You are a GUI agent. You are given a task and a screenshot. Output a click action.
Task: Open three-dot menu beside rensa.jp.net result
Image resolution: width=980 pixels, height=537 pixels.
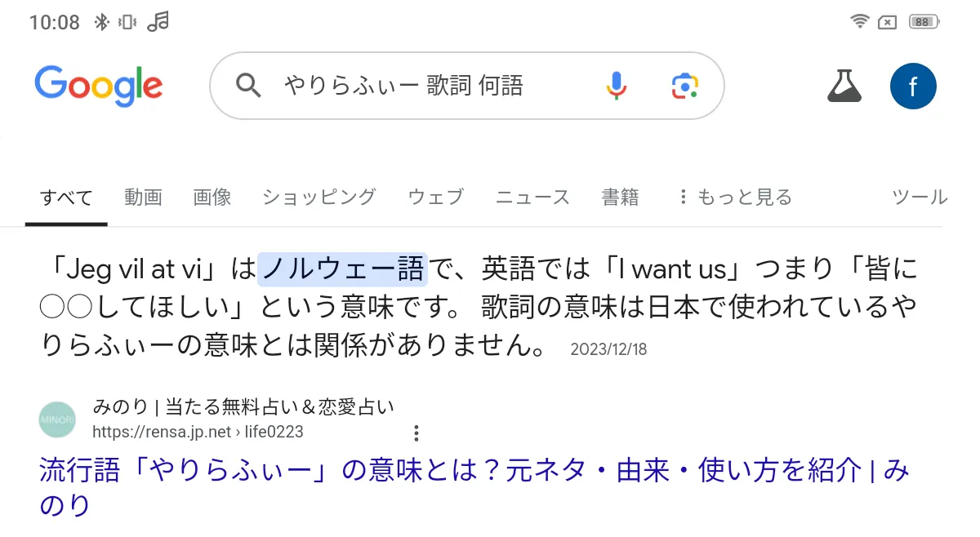[x=416, y=433]
